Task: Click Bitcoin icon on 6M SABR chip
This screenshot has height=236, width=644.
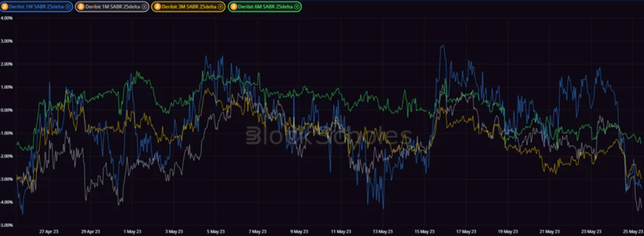Action: point(233,7)
